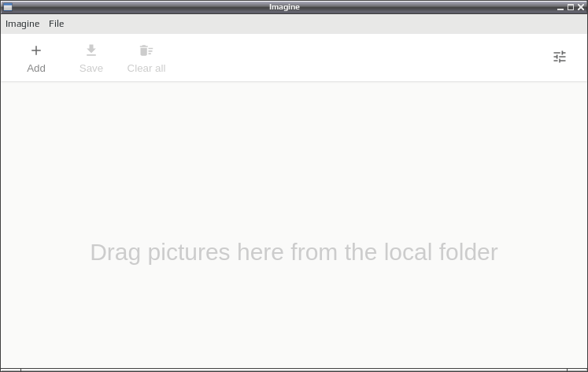The image size is (588, 372).
Task: Open the settings sliders icon
Action: (560, 57)
